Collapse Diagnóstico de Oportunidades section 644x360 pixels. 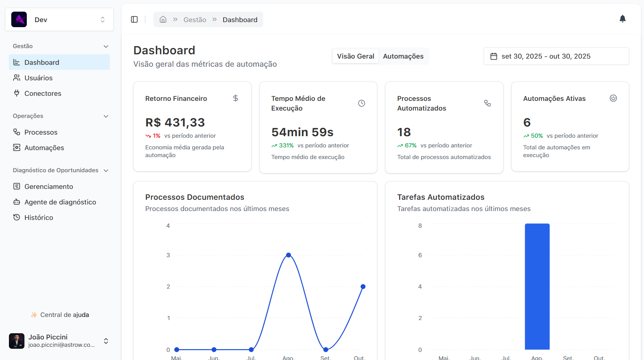[x=106, y=170]
